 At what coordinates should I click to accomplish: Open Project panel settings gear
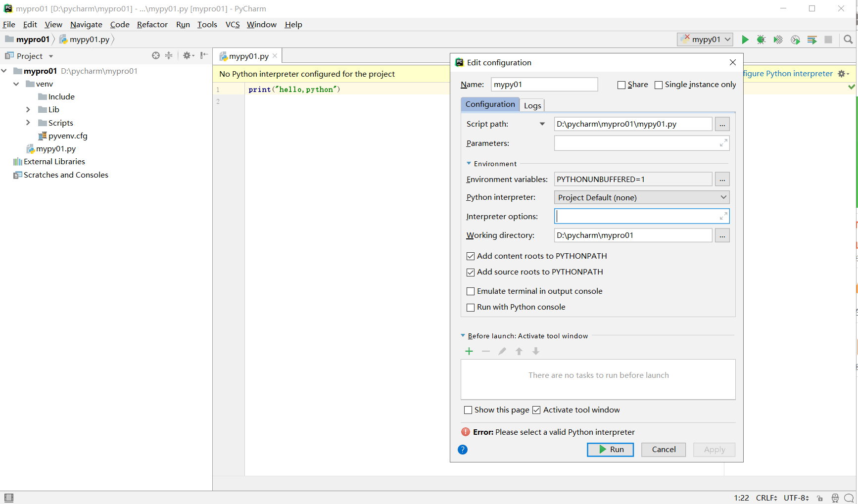189,55
